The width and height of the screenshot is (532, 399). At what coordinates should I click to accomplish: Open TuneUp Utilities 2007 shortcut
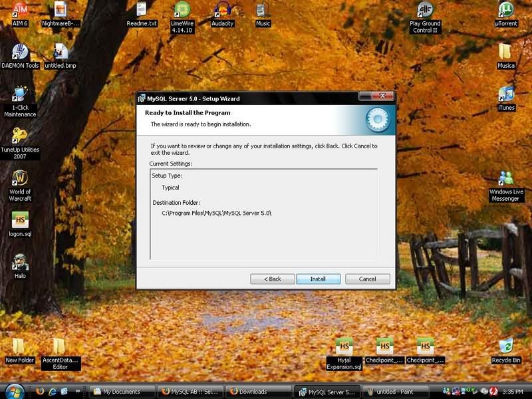(20, 144)
